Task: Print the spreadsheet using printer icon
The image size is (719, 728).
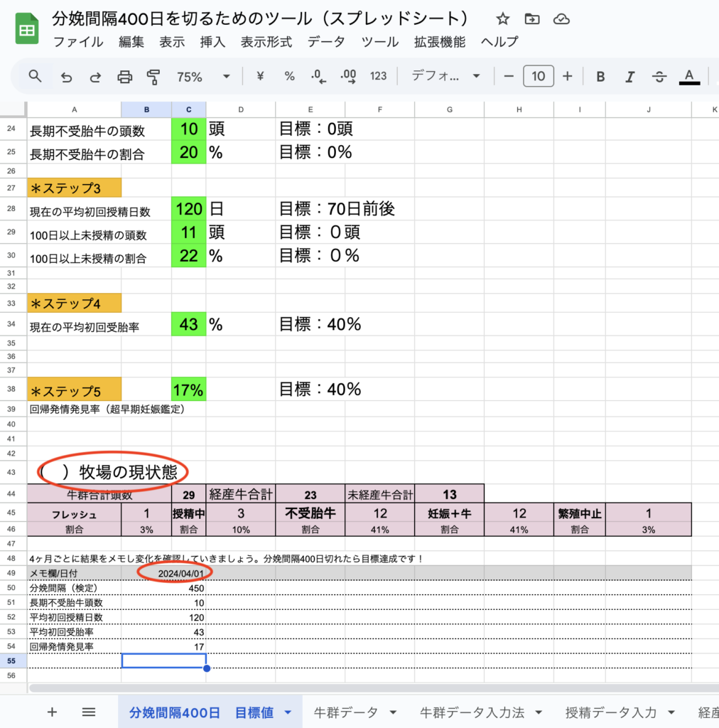Action: [124, 77]
